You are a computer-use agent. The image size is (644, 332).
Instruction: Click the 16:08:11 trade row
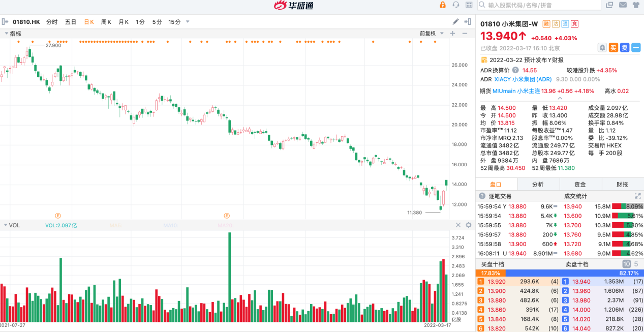518,254
